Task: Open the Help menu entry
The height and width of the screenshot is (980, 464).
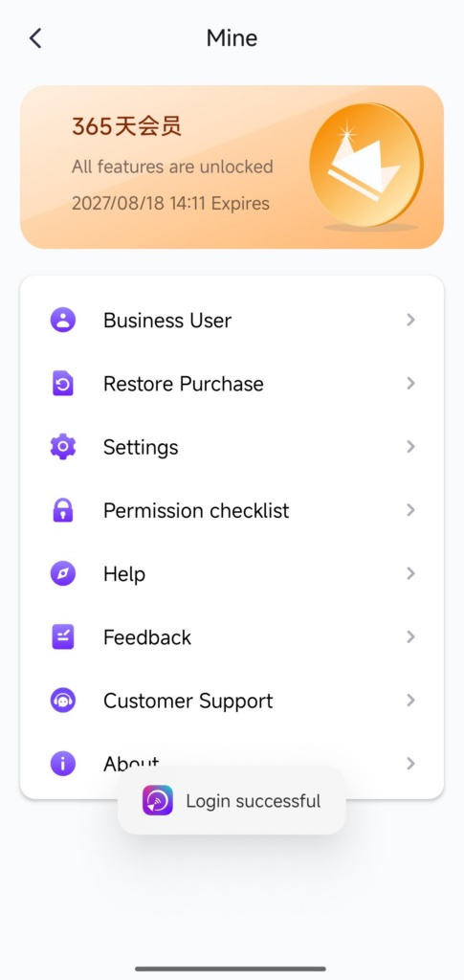Action: coord(232,574)
